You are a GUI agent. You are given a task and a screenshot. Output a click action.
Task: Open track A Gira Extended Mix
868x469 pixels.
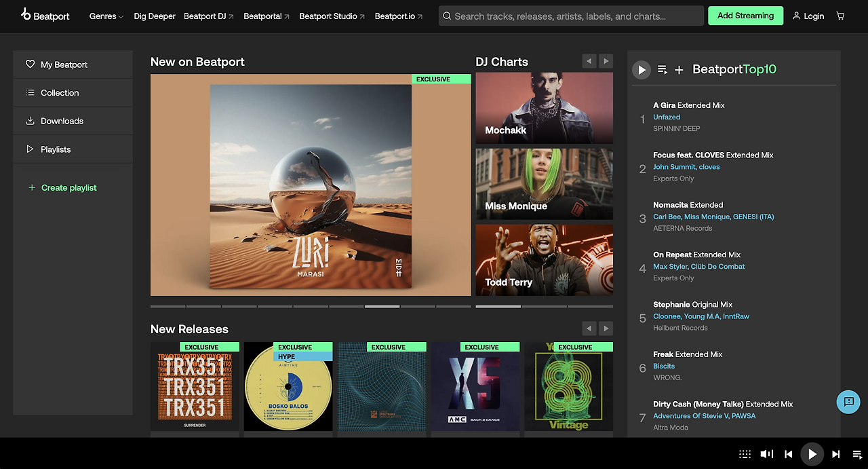pos(689,105)
